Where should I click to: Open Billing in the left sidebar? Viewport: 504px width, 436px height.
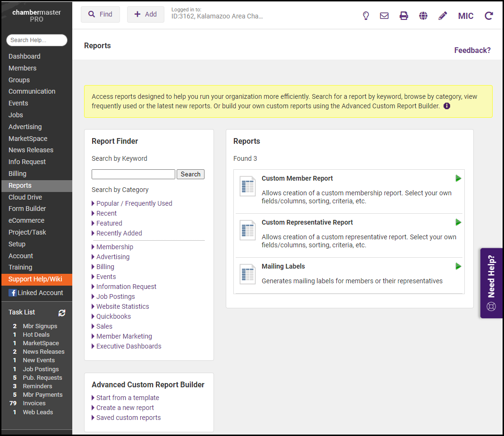coord(17,174)
